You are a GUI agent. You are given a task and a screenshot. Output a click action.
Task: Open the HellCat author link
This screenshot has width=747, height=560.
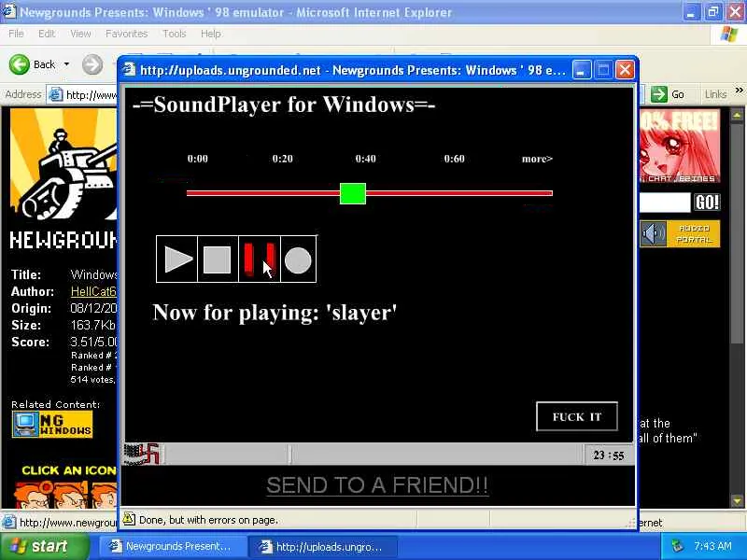point(93,291)
